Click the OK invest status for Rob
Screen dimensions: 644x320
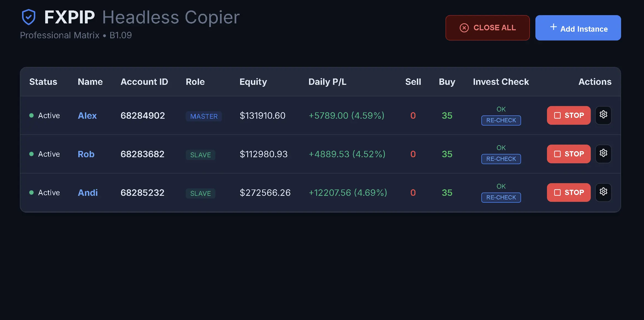pyautogui.click(x=501, y=148)
